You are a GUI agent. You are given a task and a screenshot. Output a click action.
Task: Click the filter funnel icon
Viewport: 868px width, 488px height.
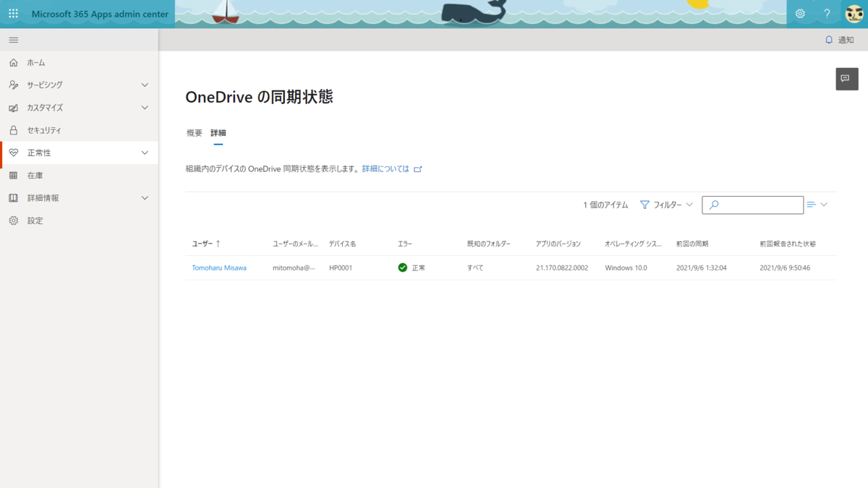click(x=644, y=205)
